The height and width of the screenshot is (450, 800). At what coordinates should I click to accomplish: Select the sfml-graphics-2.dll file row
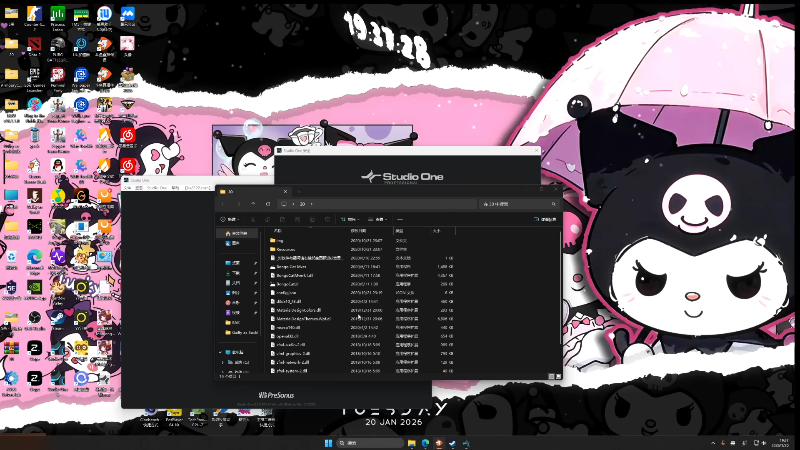pos(362,354)
